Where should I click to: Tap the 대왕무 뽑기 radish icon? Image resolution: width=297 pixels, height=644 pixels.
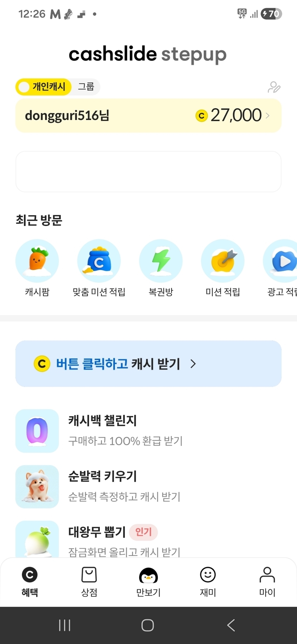click(x=37, y=539)
